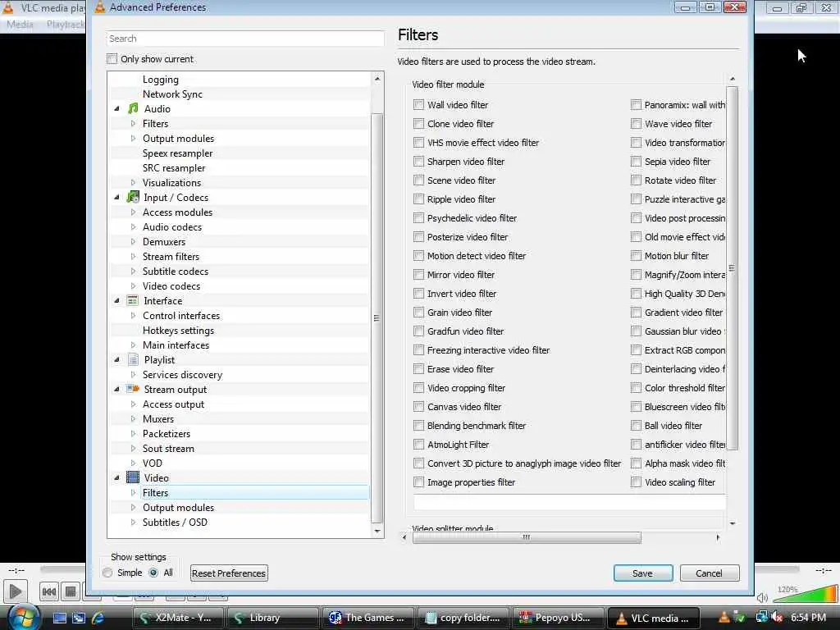Enable the Motion blur filter checkbox

tap(636, 256)
